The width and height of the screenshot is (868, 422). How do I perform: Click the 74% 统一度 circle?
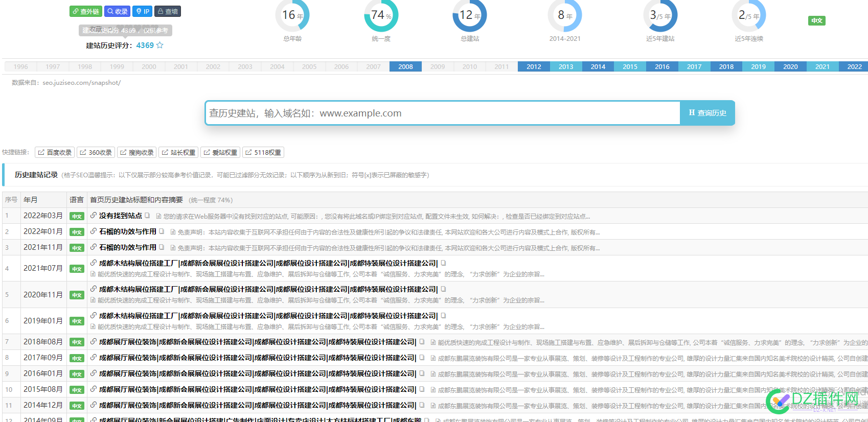[x=381, y=16]
